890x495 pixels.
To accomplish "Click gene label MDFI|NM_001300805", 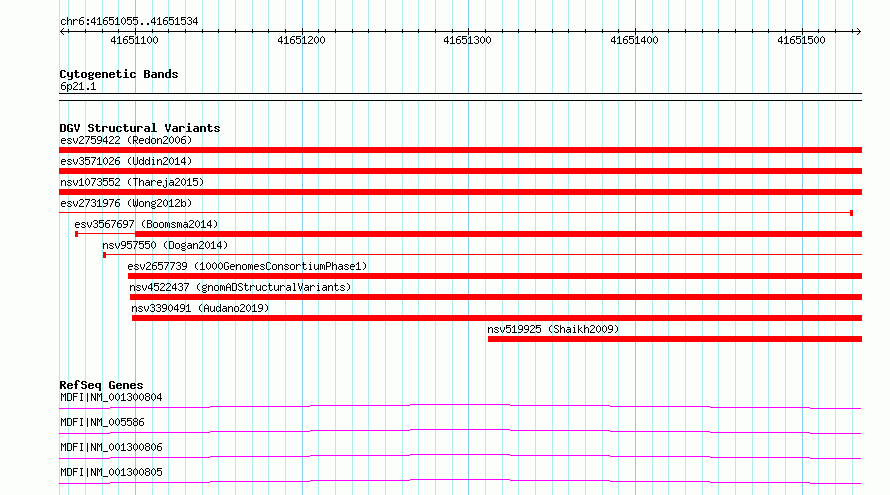I will click(x=111, y=472).
